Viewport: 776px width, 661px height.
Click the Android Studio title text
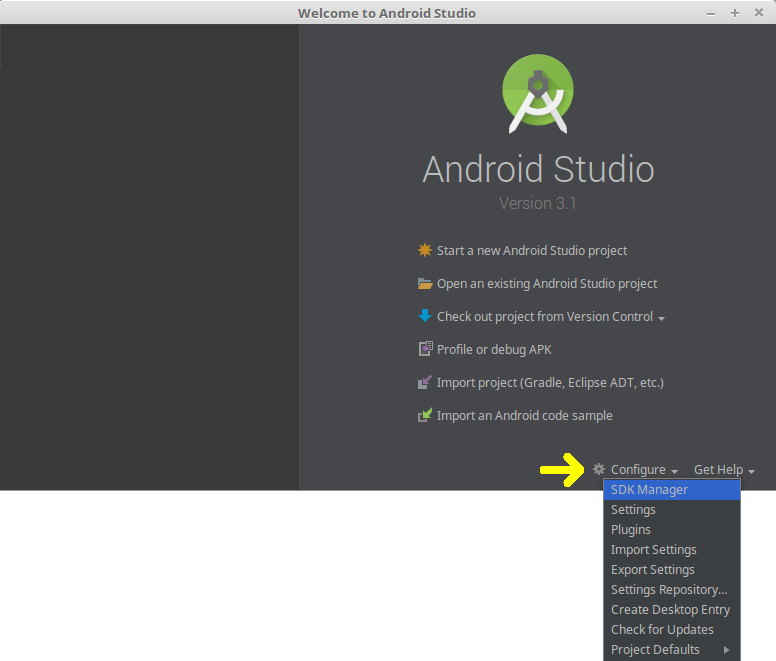click(x=538, y=169)
